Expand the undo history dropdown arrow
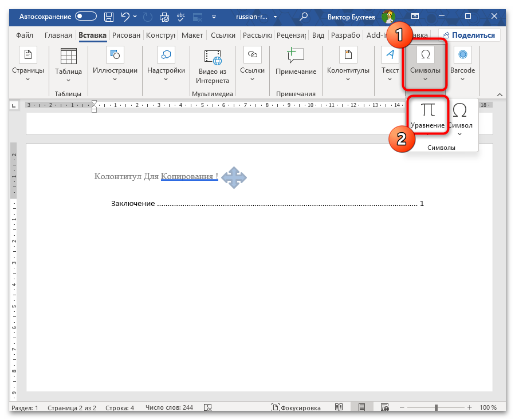 135,17
